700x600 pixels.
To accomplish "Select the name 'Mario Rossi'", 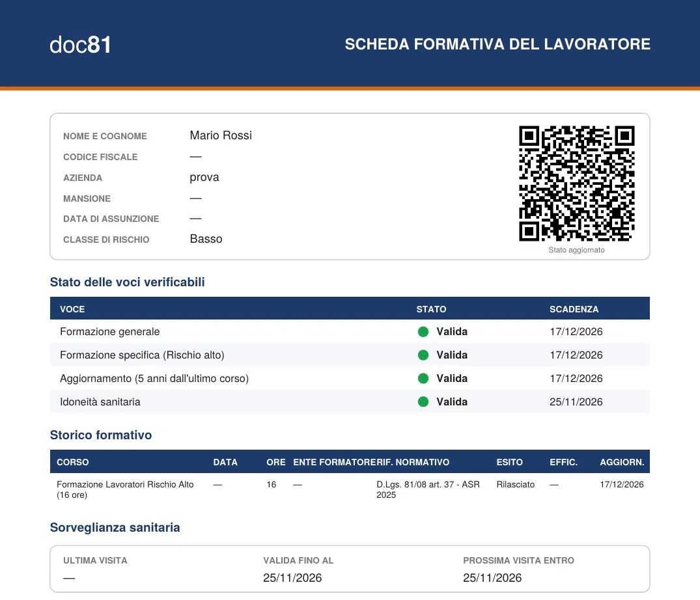I will [x=221, y=135].
